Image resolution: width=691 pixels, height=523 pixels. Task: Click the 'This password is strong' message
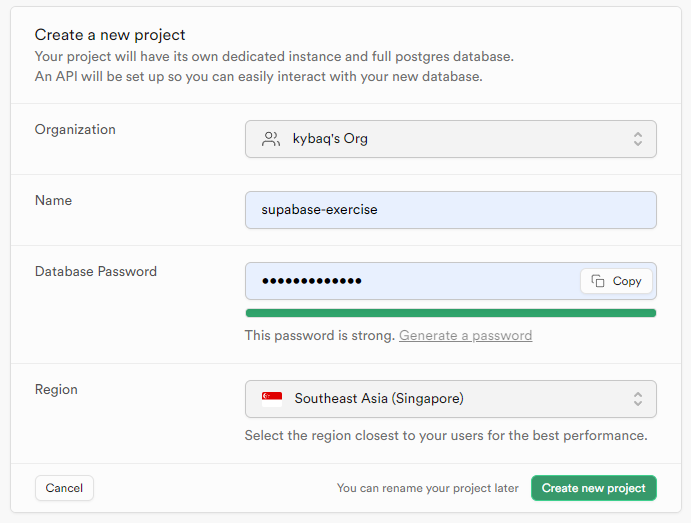[x=319, y=336]
